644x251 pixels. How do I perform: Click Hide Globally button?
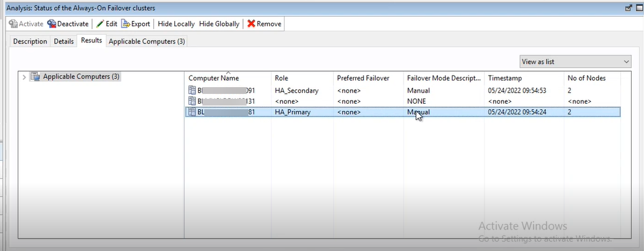(x=220, y=24)
